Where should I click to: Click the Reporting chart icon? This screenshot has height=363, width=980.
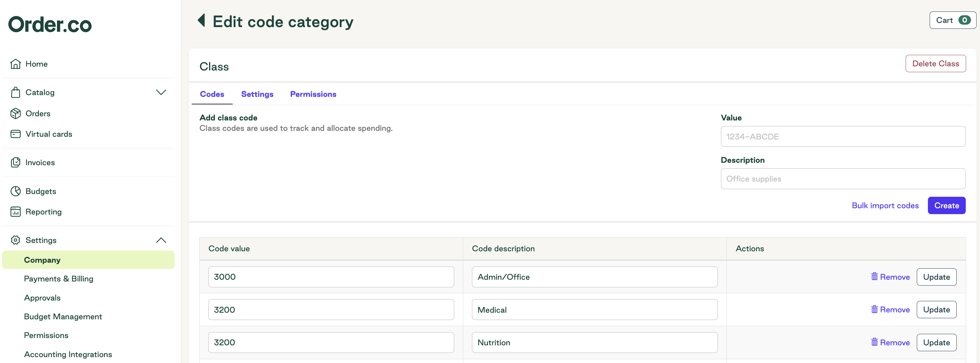click(16, 212)
